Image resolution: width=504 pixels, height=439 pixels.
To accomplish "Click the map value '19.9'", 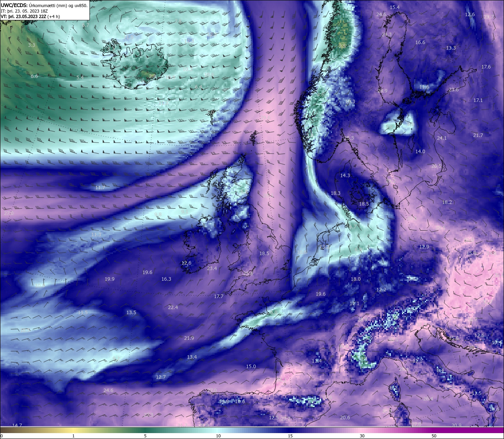I will (x=109, y=279).
